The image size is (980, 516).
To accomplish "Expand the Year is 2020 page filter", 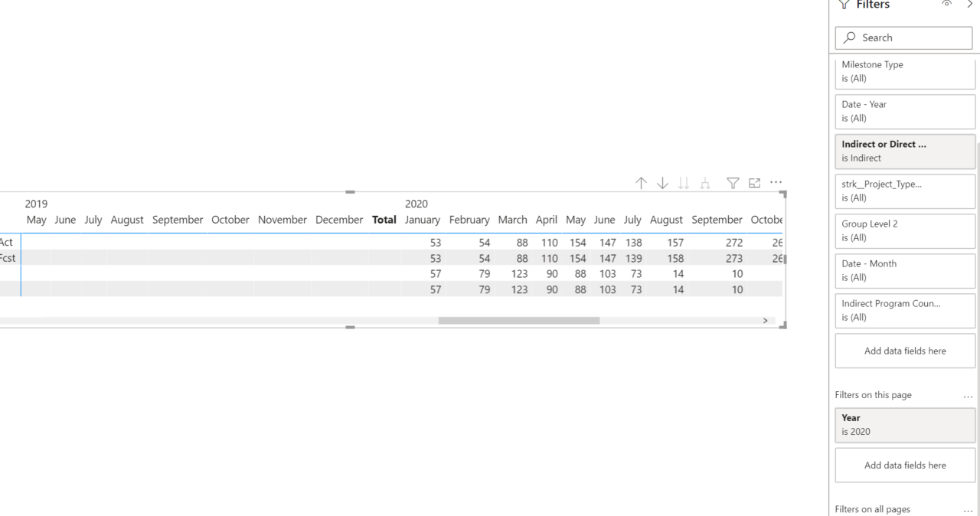I will [905, 425].
